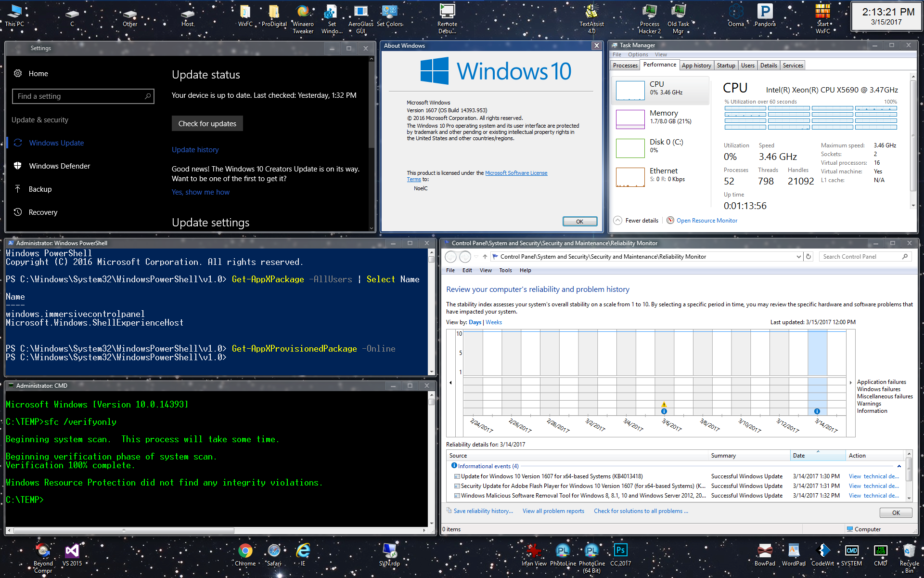Launch Chrome from desktop

(x=245, y=555)
